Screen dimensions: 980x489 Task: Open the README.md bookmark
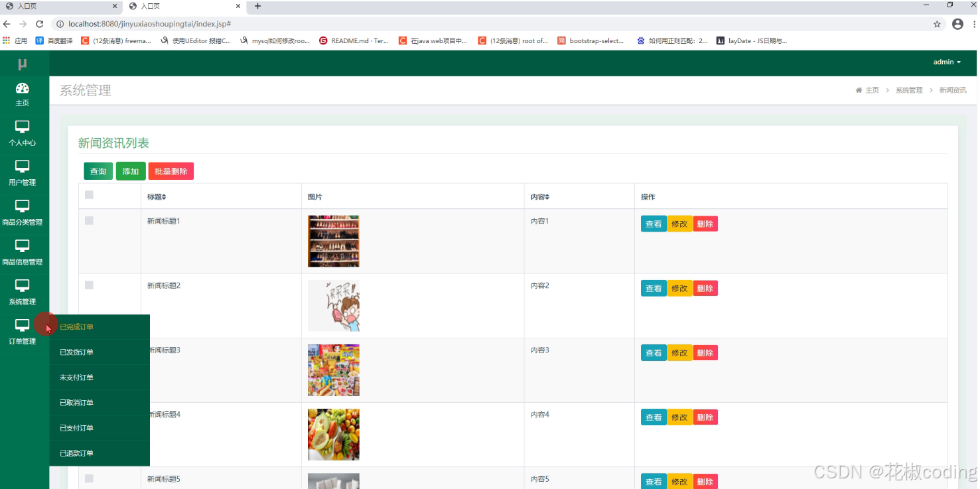click(x=354, y=40)
